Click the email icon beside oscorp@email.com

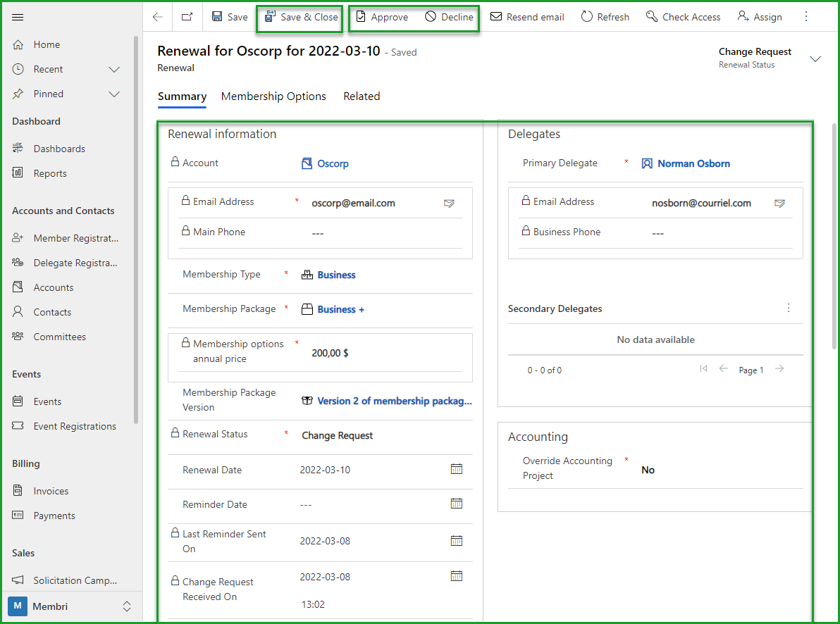coord(449,204)
